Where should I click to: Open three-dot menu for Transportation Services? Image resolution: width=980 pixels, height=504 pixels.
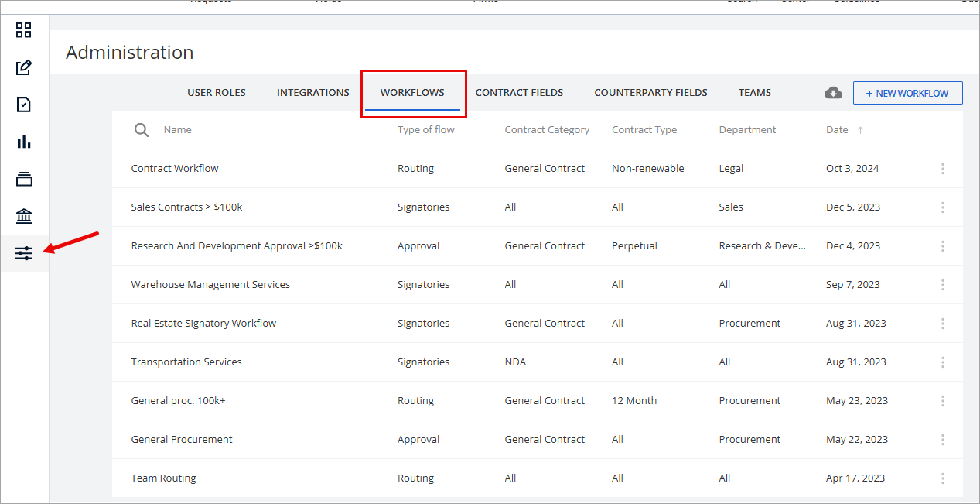pyautogui.click(x=942, y=362)
